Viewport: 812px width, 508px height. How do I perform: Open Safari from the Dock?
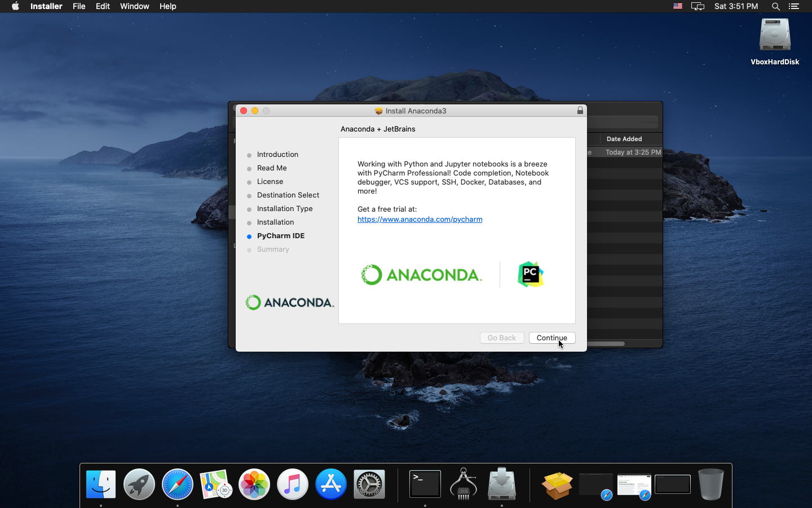178,484
